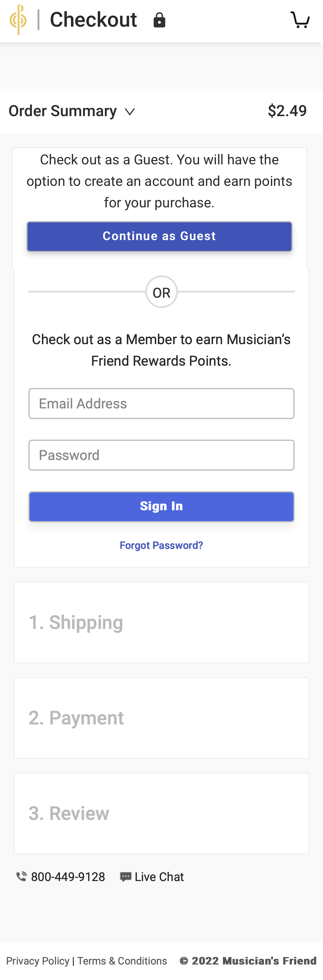Open the shopping cart icon

pos(300,20)
